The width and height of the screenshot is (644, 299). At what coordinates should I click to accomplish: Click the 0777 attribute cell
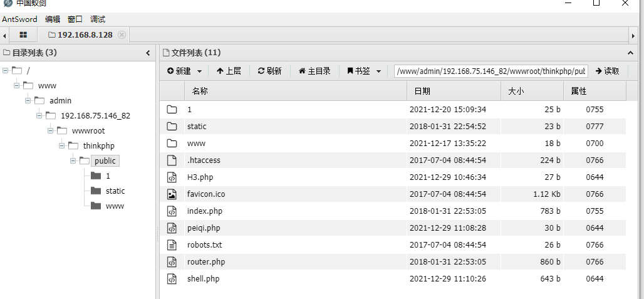pos(595,127)
